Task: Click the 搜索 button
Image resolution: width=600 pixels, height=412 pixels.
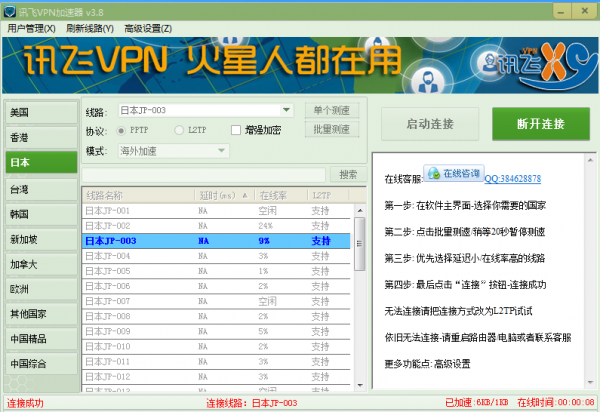Action: [x=348, y=175]
